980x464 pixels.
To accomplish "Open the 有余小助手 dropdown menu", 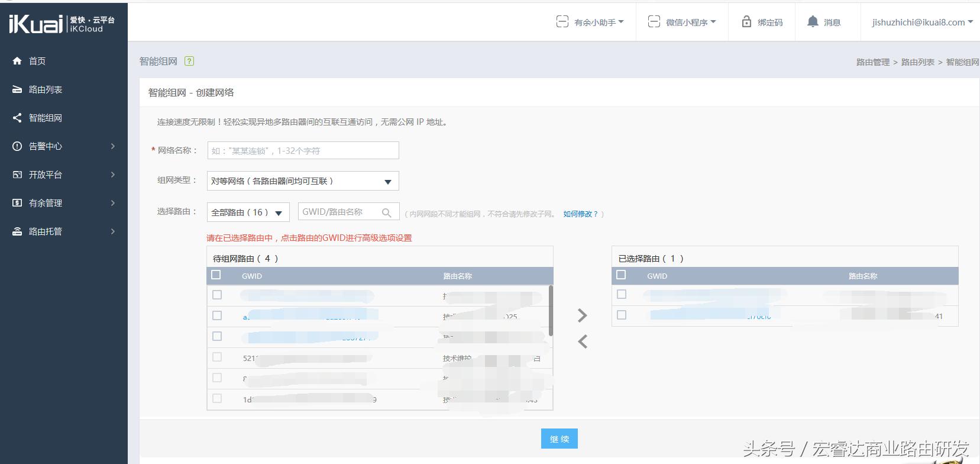I will (599, 22).
